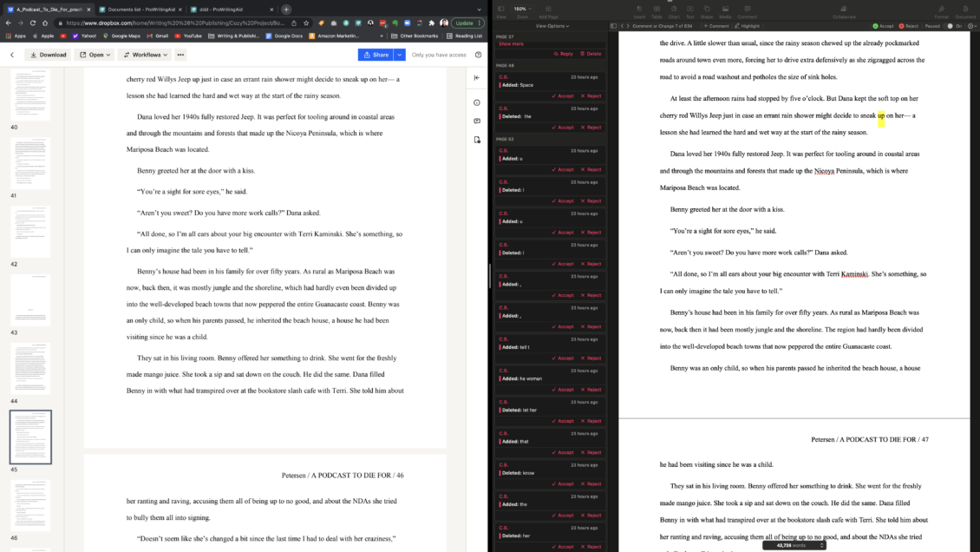Click the Download button in Dropbox
Screen dimensions: 980x552
pos(48,54)
